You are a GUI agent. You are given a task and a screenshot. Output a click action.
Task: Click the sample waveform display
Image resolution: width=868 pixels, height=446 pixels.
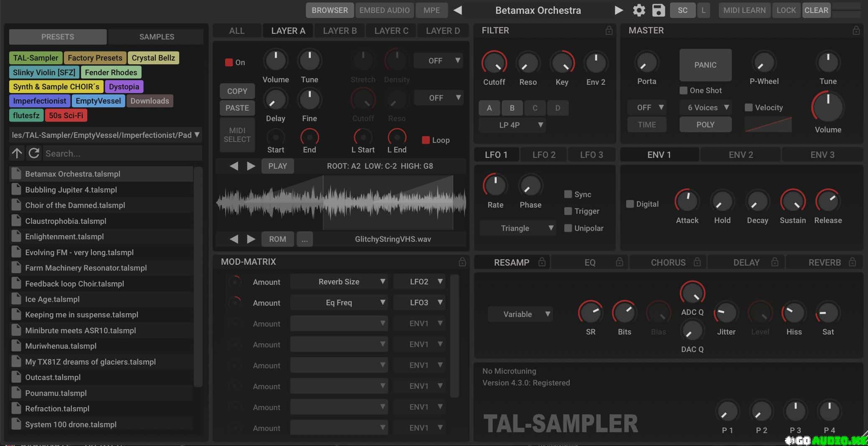(341, 202)
